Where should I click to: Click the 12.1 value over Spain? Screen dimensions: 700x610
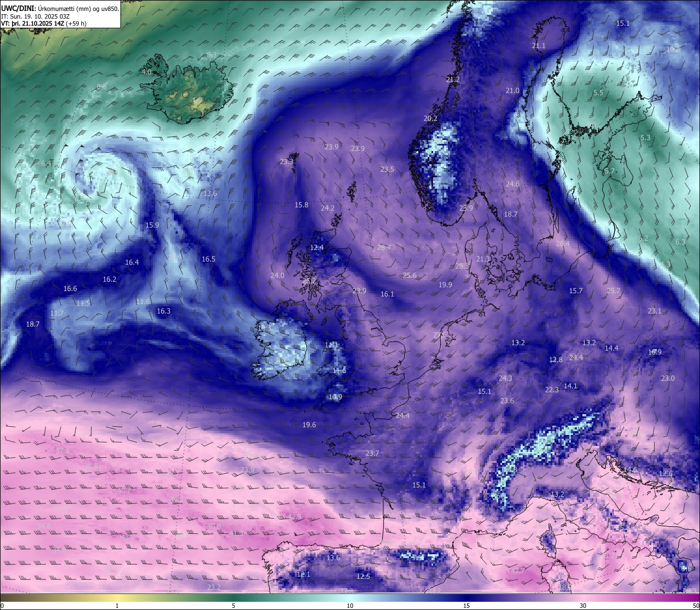coord(304,574)
